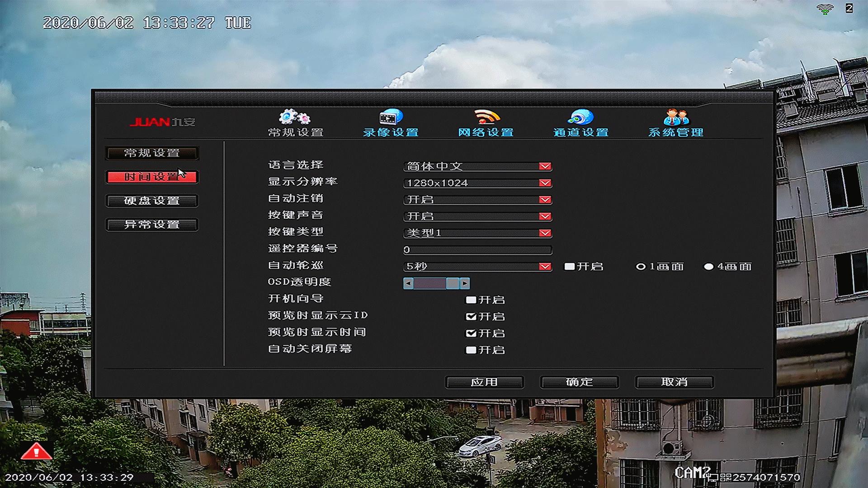
Task: Enable the 开机向导 checkbox
Action: [x=472, y=300]
